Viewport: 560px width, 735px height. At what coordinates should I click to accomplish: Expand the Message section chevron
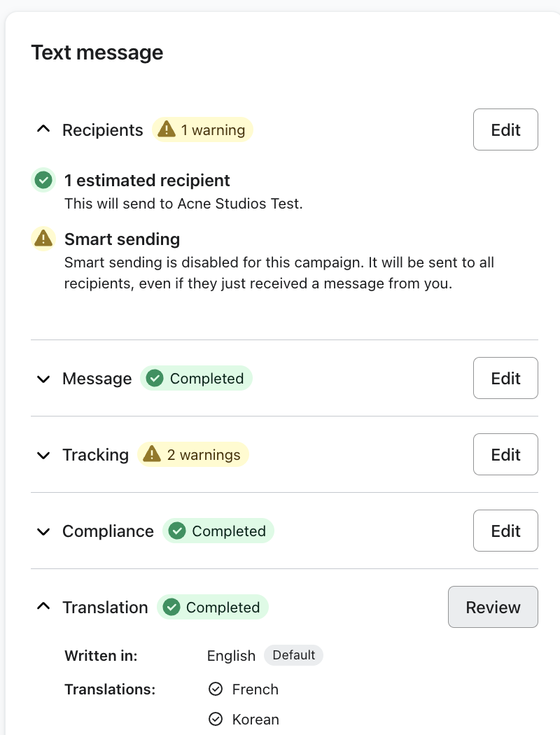pos(43,379)
